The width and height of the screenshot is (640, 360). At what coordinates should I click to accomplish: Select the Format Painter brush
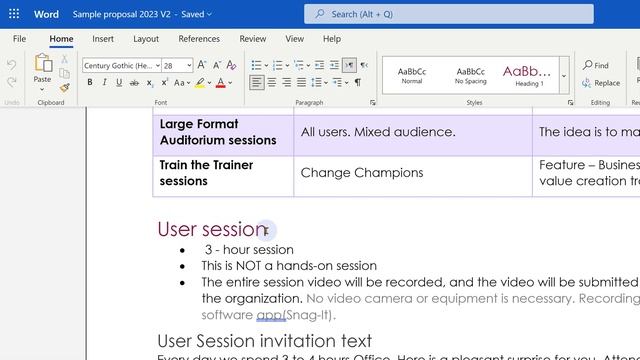tap(64, 87)
